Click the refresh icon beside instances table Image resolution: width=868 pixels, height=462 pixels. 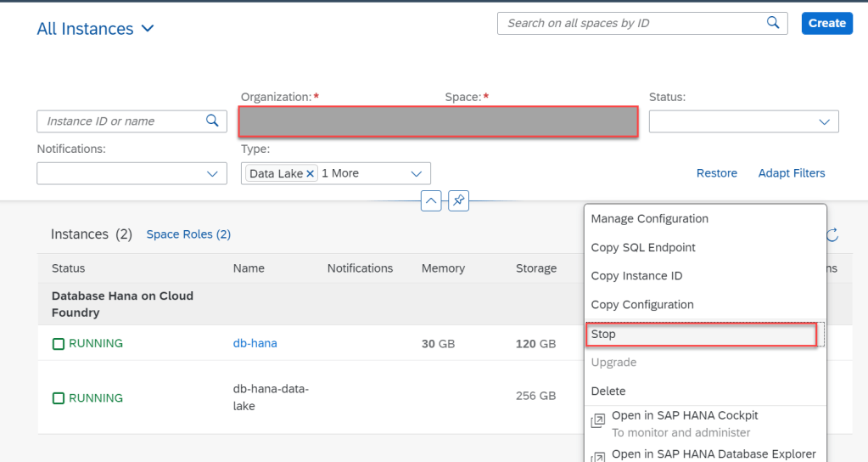tap(832, 234)
